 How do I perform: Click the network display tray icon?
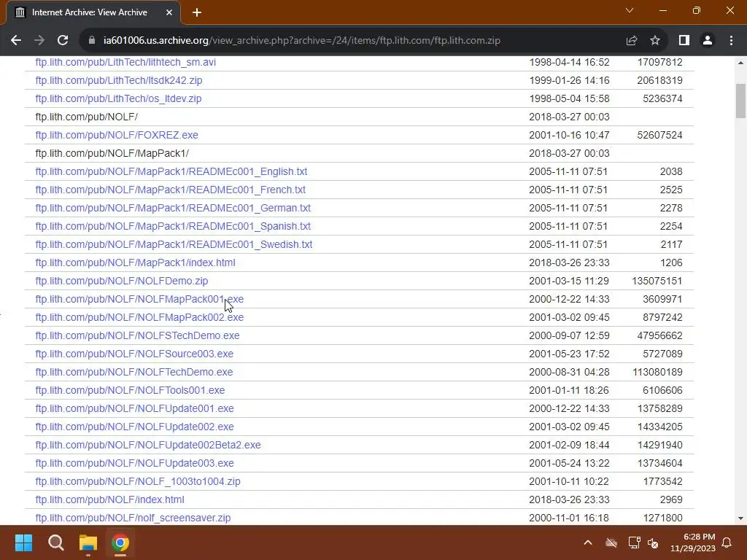634,542
